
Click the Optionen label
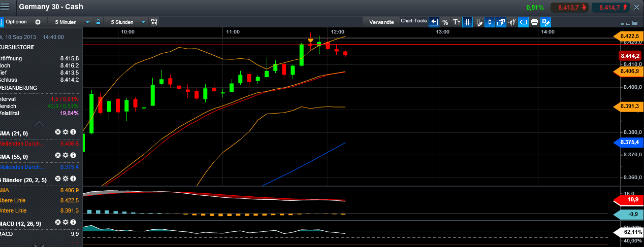point(16,22)
